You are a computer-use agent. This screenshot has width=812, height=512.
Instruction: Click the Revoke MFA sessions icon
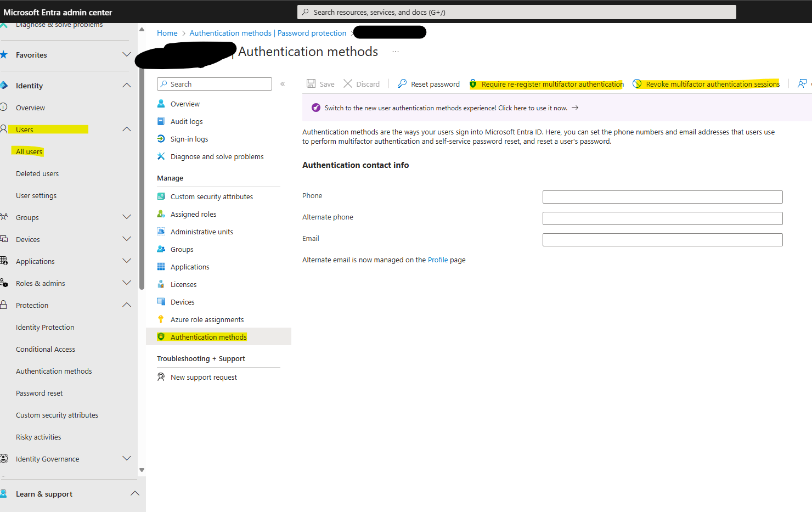pos(637,84)
